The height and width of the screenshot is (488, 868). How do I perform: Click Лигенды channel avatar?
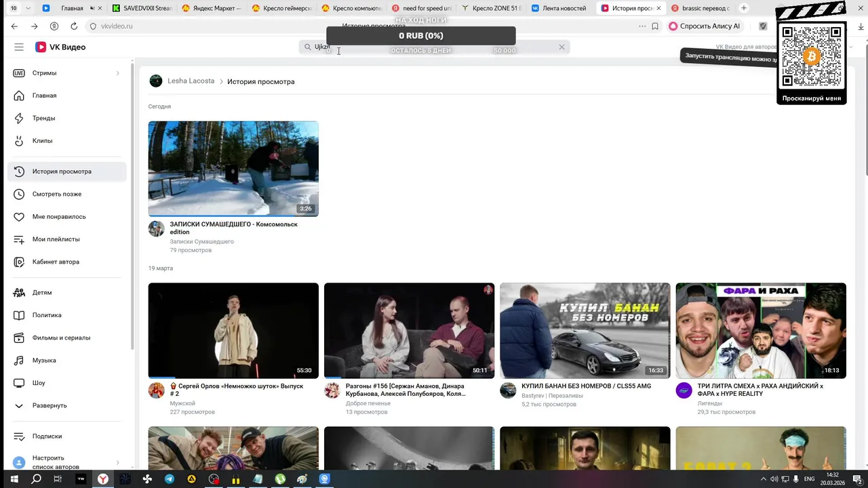(684, 390)
